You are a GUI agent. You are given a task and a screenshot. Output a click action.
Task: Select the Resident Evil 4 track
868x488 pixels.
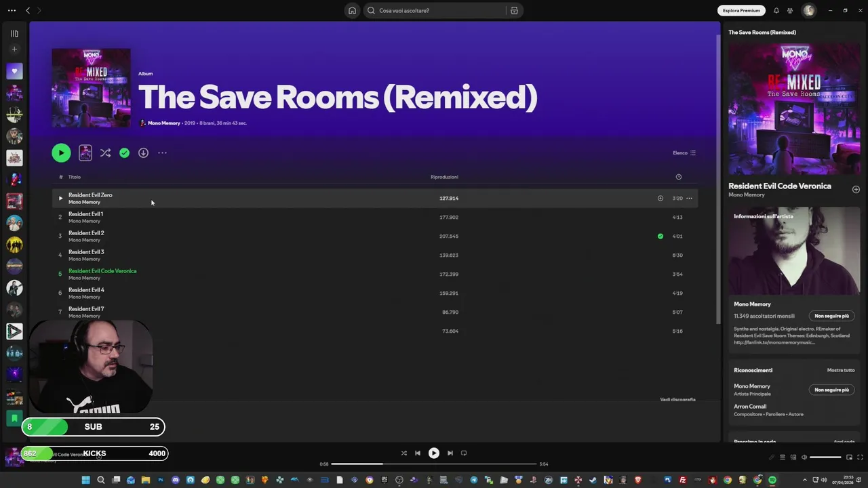(x=374, y=293)
